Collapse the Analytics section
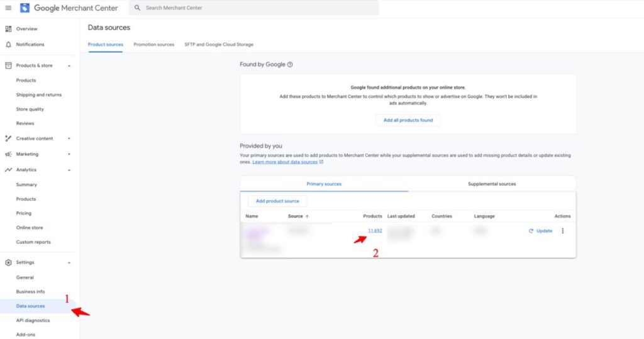Screen dimensions: 644x339 (69, 170)
